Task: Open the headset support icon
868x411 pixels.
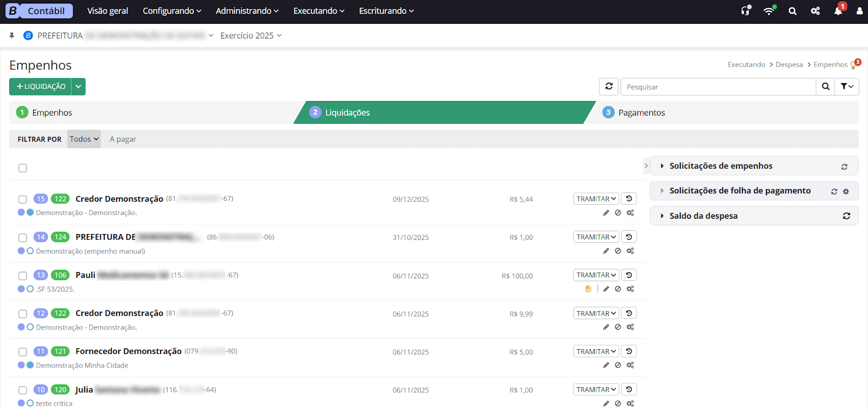Action: click(x=746, y=11)
